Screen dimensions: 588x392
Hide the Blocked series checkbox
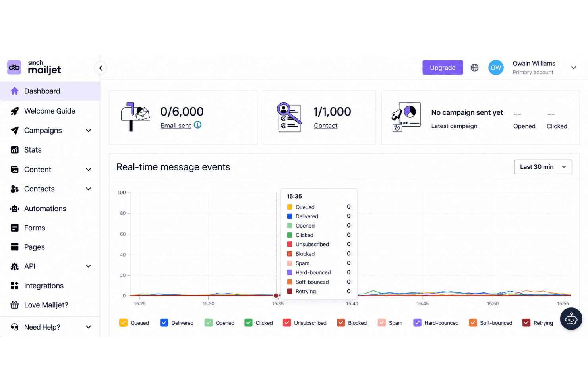(341, 322)
